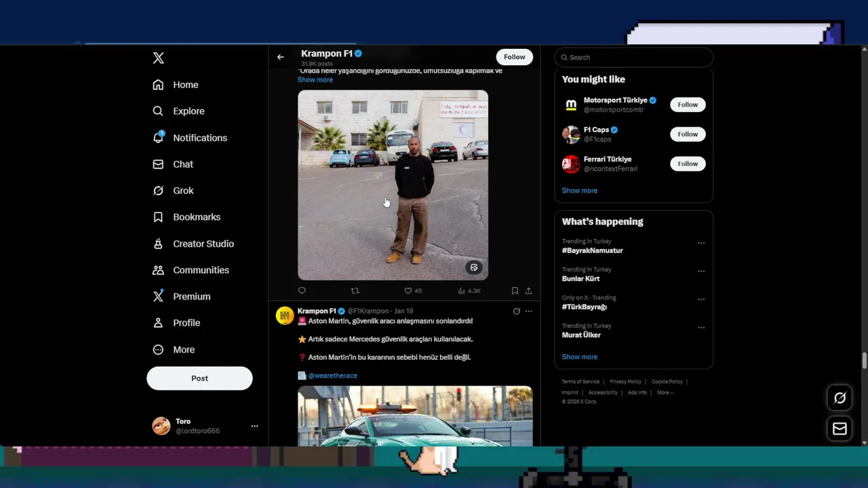Go to Home in sidebar
The image size is (868, 488).
coord(176,85)
